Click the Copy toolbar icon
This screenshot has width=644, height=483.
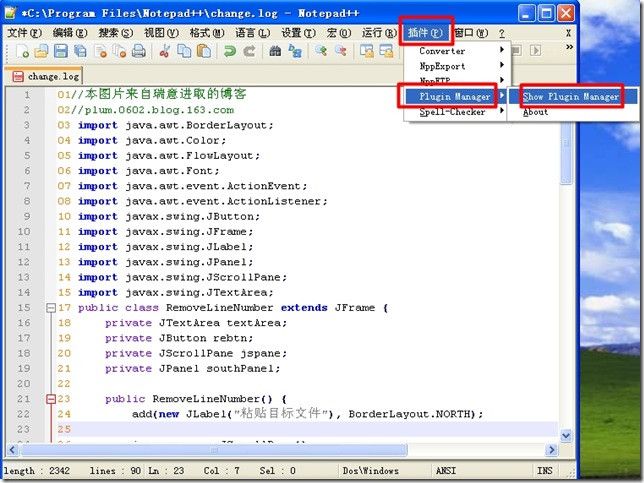(184, 51)
